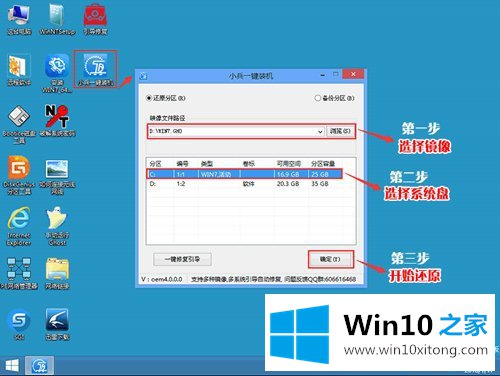This screenshot has width=500, height=376.
Task: Click the WIN7 type cell in C: row
Action: [x=216, y=174]
